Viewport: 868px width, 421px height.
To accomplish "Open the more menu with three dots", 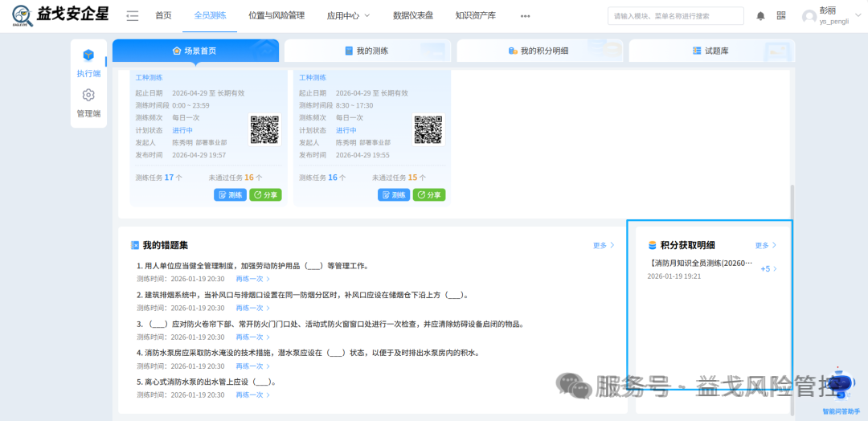I will click(x=526, y=16).
